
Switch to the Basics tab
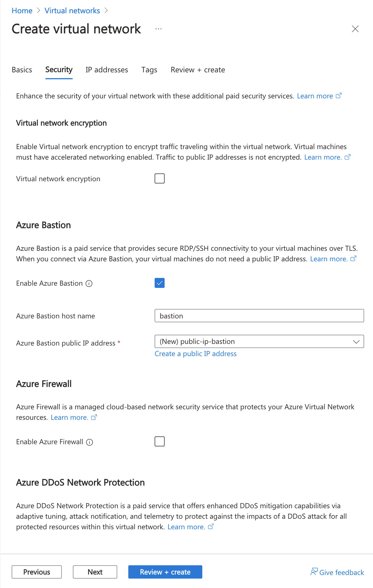(22, 70)
